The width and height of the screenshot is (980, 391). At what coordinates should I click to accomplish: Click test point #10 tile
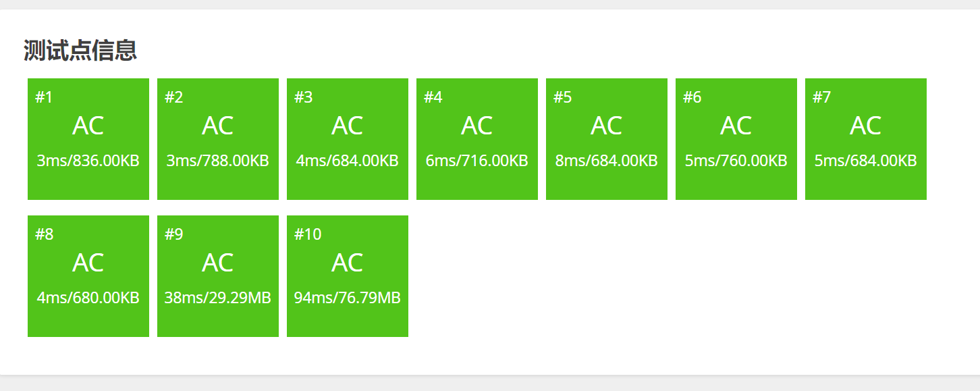pos(348,276)
